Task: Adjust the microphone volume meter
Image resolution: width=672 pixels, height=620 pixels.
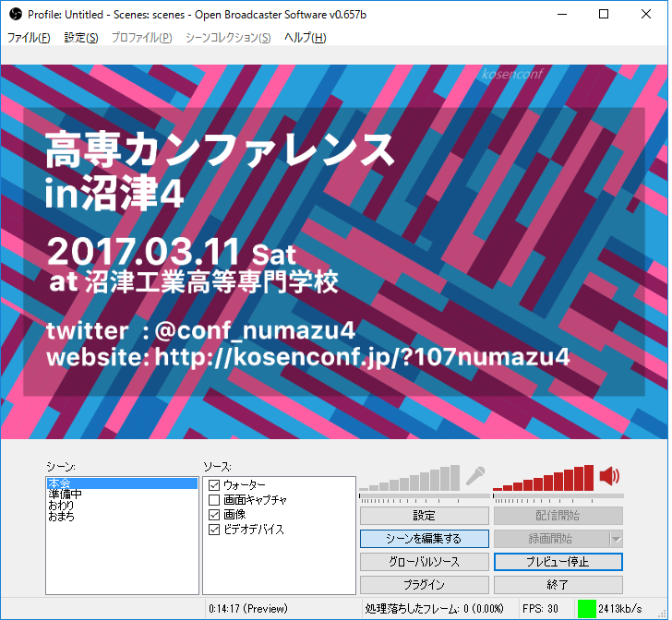Action: point(409,478)
